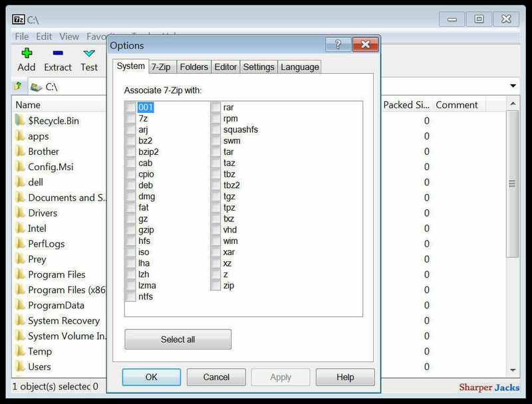Go to the Language tab
The width and height of the screenshot is (532, 404).
pos(300,67)
